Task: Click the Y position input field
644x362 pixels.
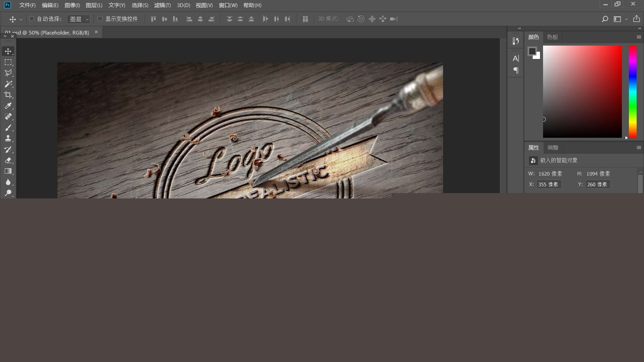Action: [598, 184]
